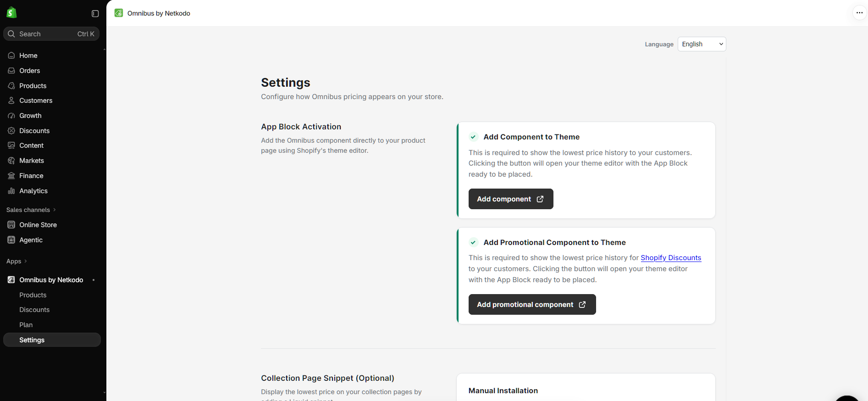Image resolution: width=868 pixels, height=401 pixels.
Task: Click Omnibus by Netkodo sidebar app icon
Action: click(11, 280)
